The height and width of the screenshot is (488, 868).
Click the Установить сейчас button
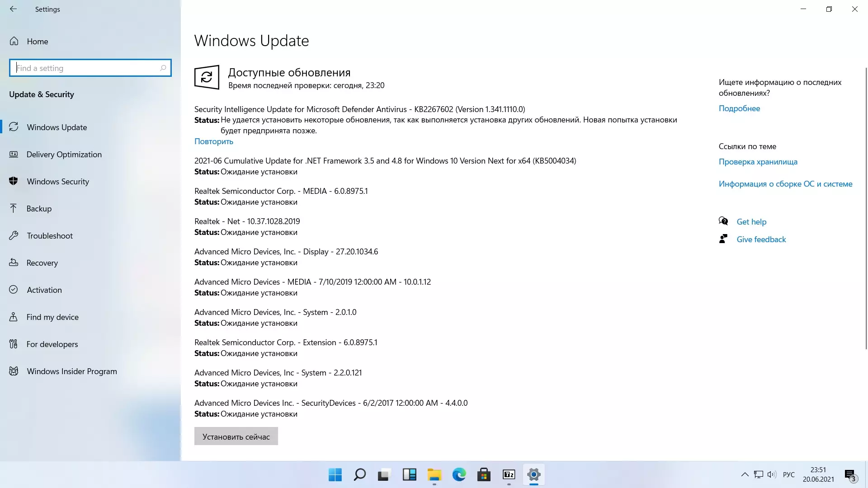click(236, 436)
